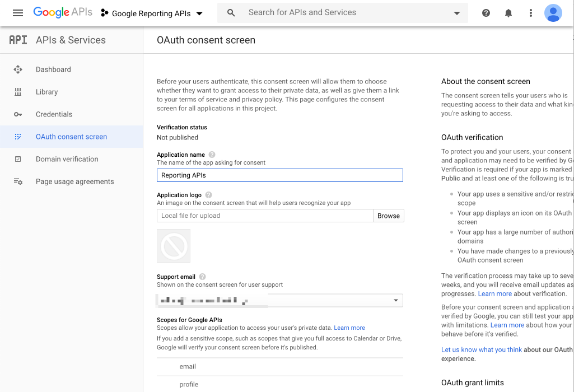Open Domain verification
574x392 pixels.
pos(67,159)
